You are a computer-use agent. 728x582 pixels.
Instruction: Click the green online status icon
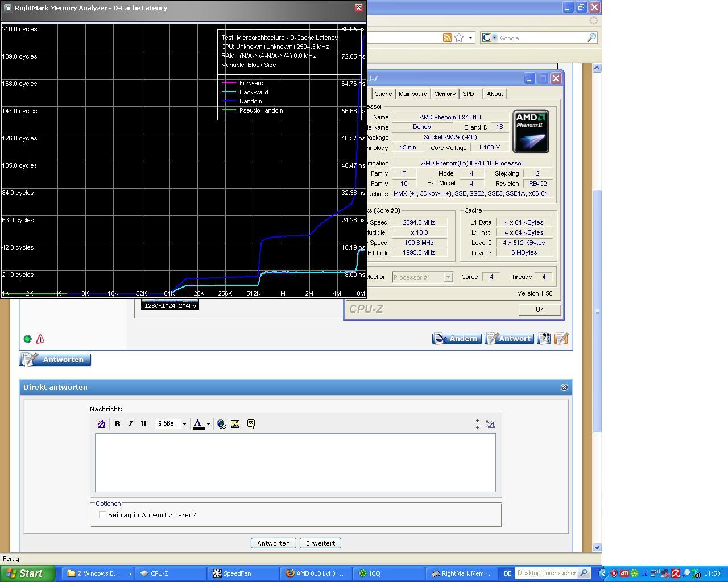[x=27, y=339]
